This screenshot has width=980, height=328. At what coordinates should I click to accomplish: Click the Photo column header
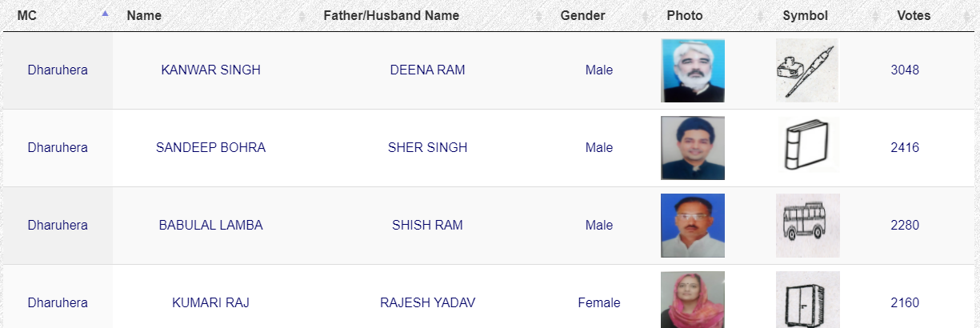pyautogui.click(x=684, y=16)
